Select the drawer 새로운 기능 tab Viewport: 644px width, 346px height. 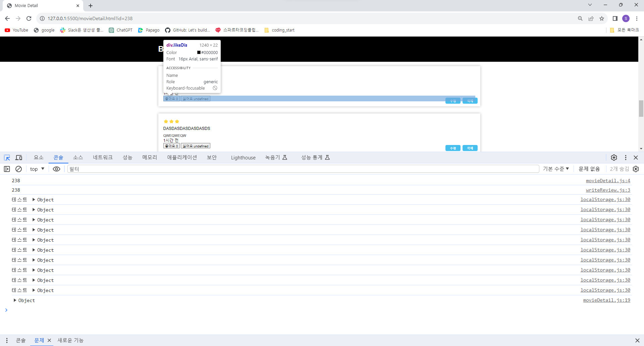point(70,340)
